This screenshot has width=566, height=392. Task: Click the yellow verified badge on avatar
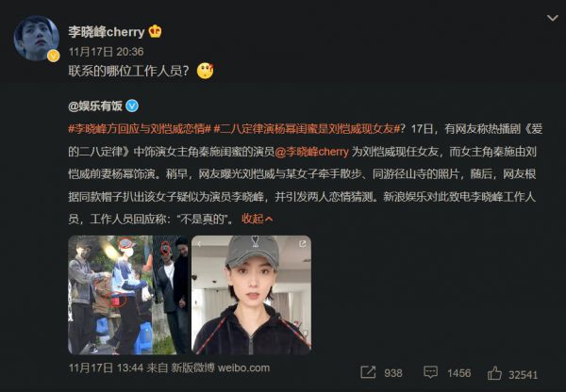click(54, 56)
